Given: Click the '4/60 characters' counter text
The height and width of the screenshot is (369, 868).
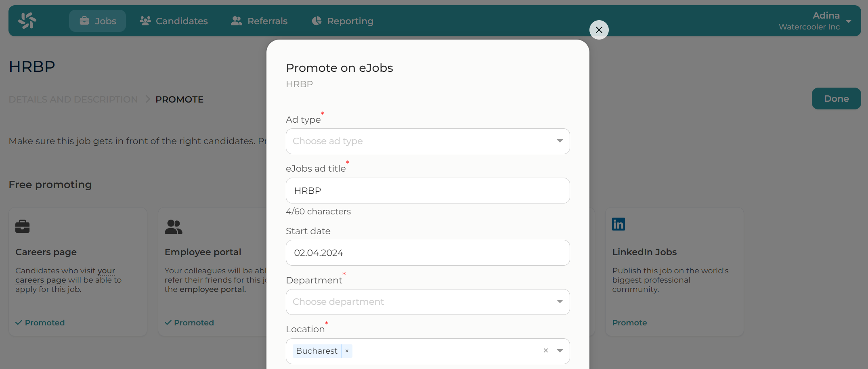Looking at the screenshot, I should pyautogui.click(x=318, y=212).
